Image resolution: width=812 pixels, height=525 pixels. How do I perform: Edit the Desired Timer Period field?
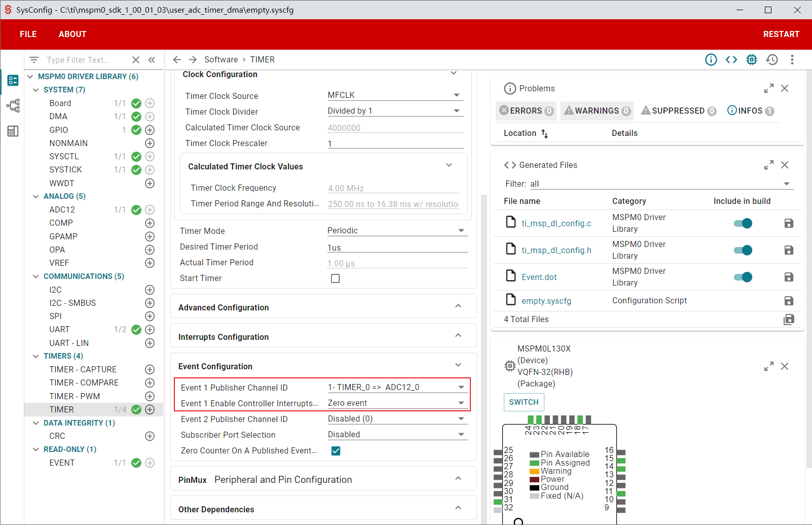[x=397, y=248]
